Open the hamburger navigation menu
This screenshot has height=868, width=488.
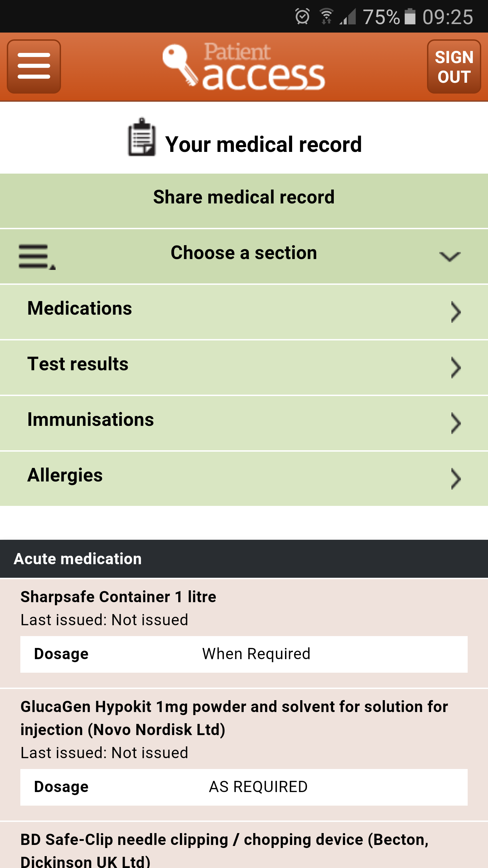click(34, 66)
